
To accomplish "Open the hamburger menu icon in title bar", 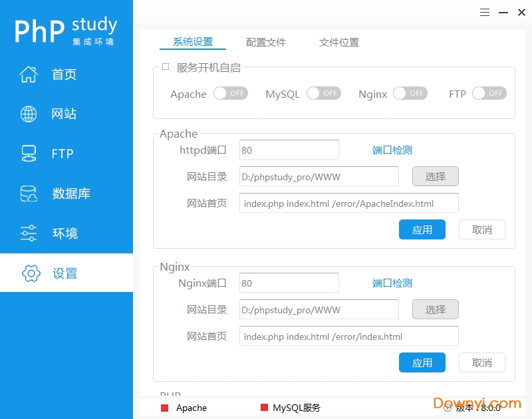I will (485, 13).
